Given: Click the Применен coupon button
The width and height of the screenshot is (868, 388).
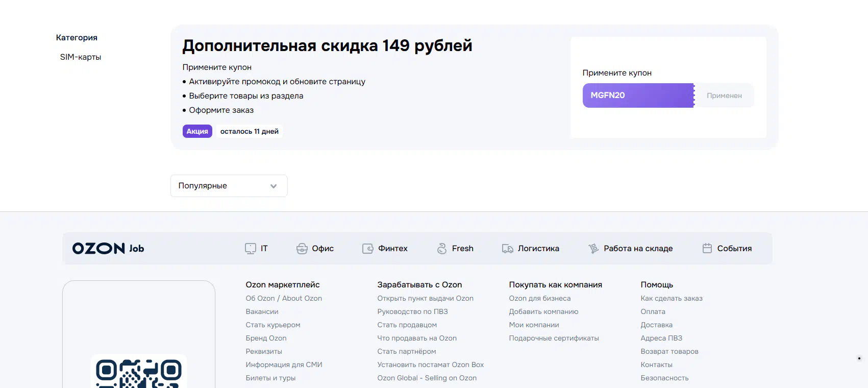Looking at the screenshot, I should click(x=724, y=95).
